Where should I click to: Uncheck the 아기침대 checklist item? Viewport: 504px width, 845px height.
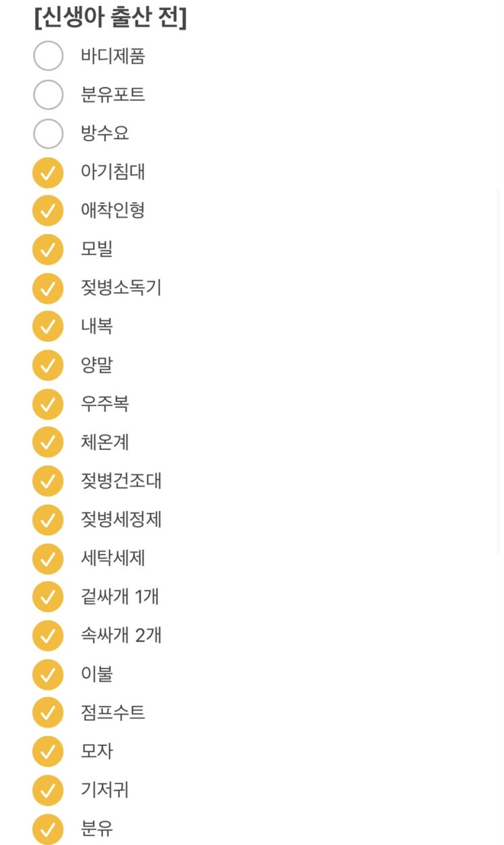(48, 172)
